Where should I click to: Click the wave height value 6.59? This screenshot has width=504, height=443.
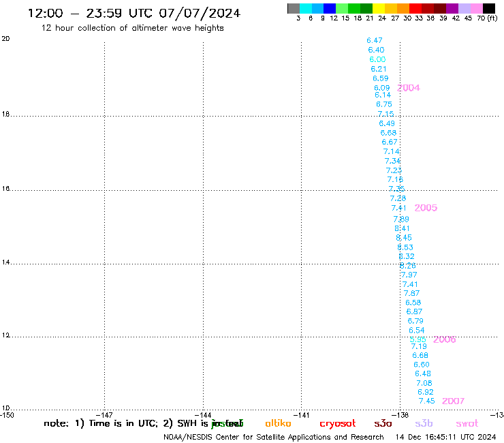[381, 78]
